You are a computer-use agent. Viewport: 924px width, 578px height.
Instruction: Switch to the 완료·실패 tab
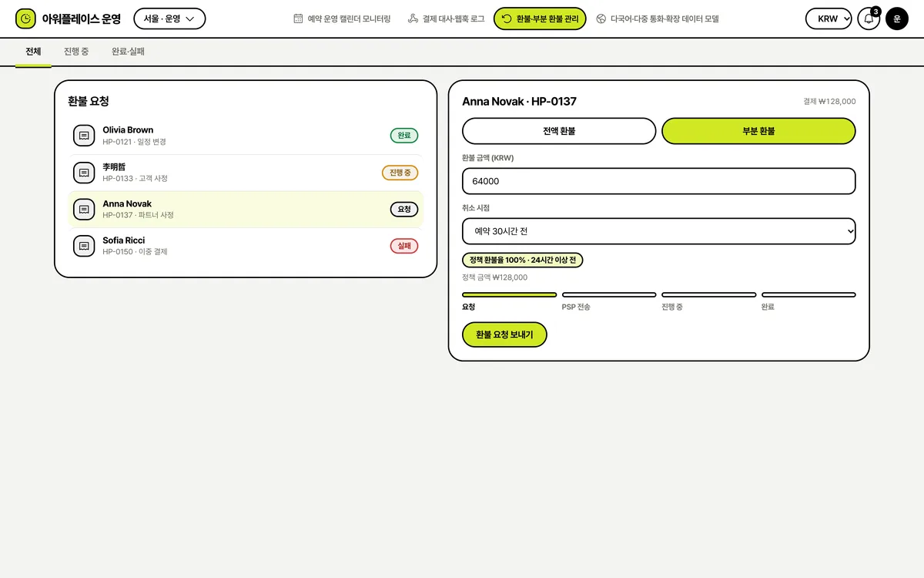click(128, 52)
